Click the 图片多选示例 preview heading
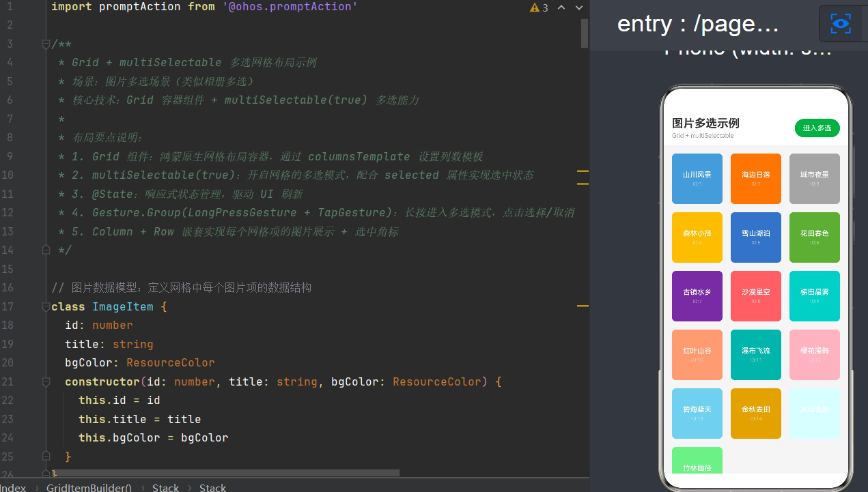The width and height of the screenshot is (868, 492). pos(705,124)
